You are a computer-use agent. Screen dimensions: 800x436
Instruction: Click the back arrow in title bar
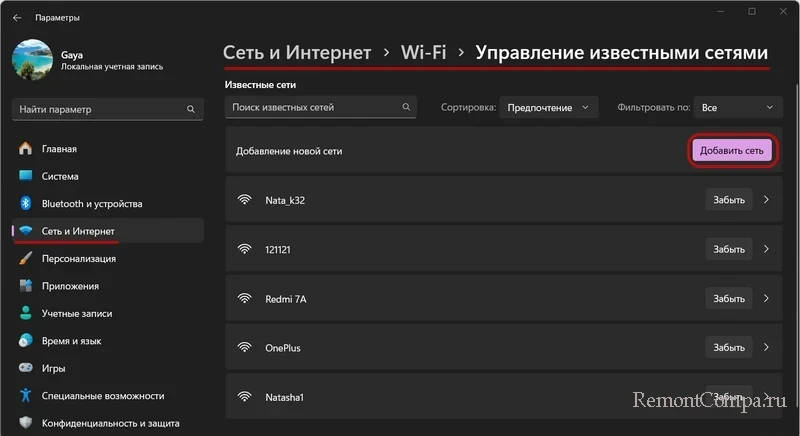[x=17, y=17]
